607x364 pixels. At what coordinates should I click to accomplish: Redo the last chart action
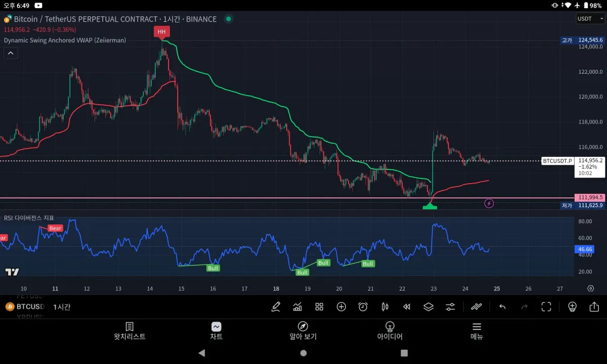[x=524, y=306]
